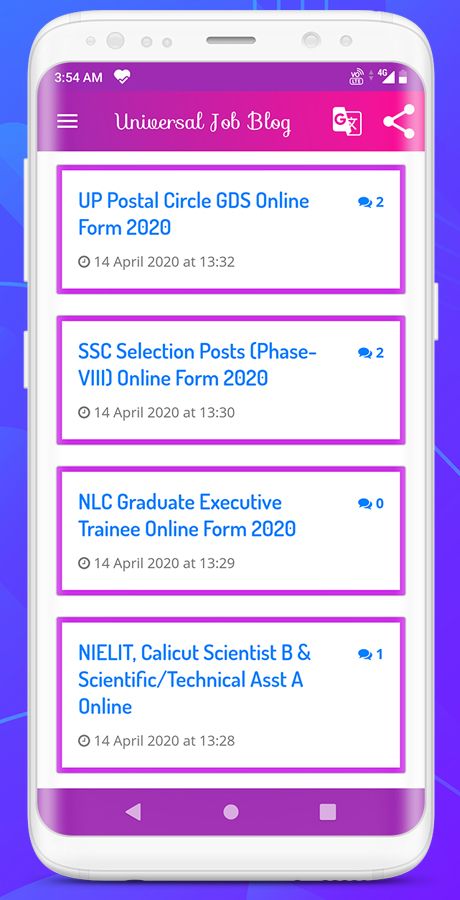Open NLC Graduate Executive Trainee post
Screen dimensions: 460x900
tap(187, 515)
